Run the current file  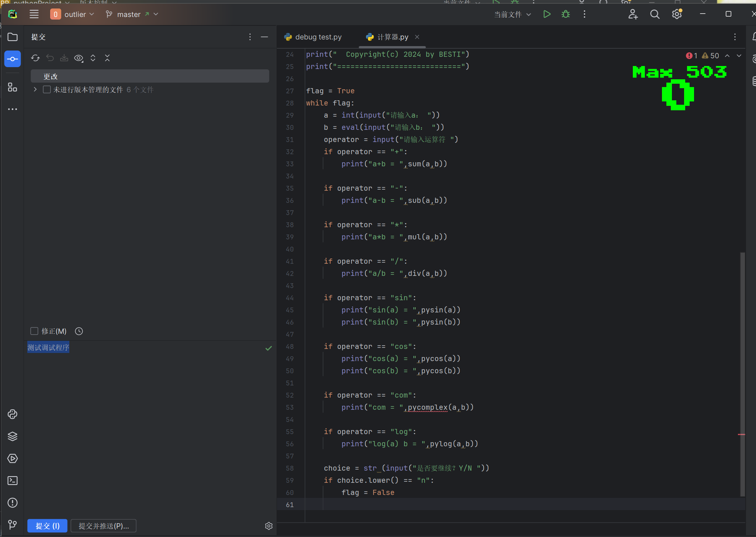[x=547, y=14]
